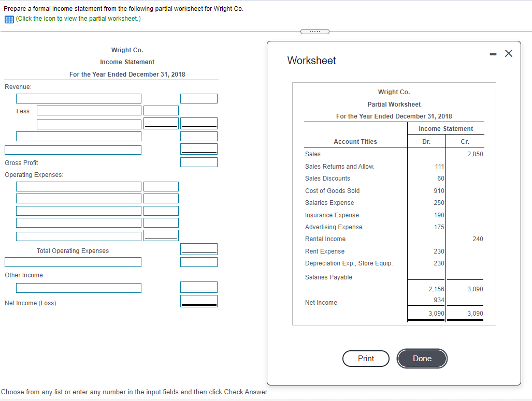Select second Less account name field
The height and width of the screenshot is (401, 532).
coord(89,124)
